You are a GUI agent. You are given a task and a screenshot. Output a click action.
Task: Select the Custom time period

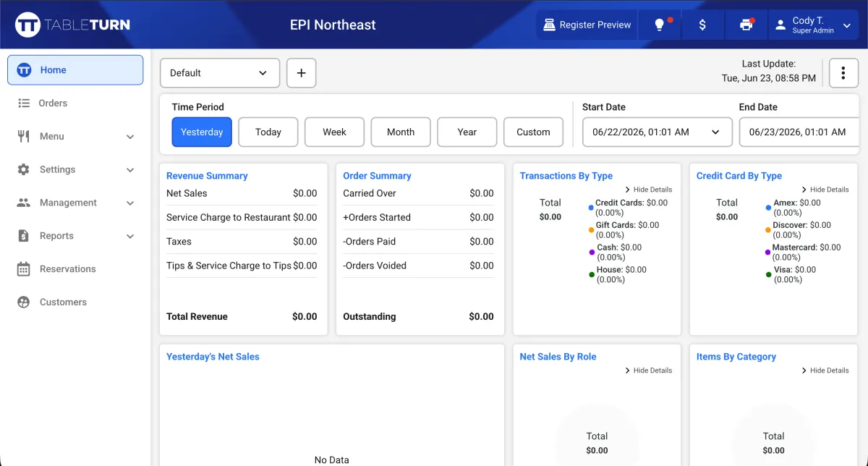tap(533, 132)
